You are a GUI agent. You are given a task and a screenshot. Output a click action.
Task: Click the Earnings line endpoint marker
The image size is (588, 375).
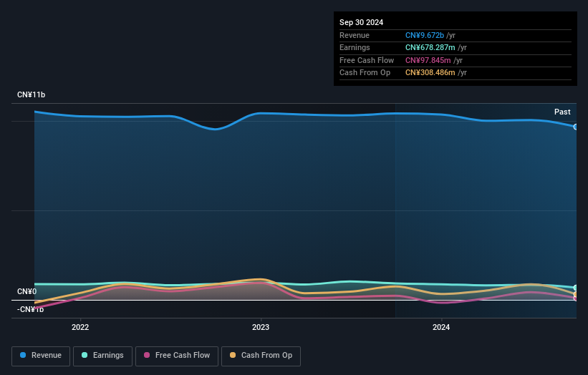click(576, 288)
